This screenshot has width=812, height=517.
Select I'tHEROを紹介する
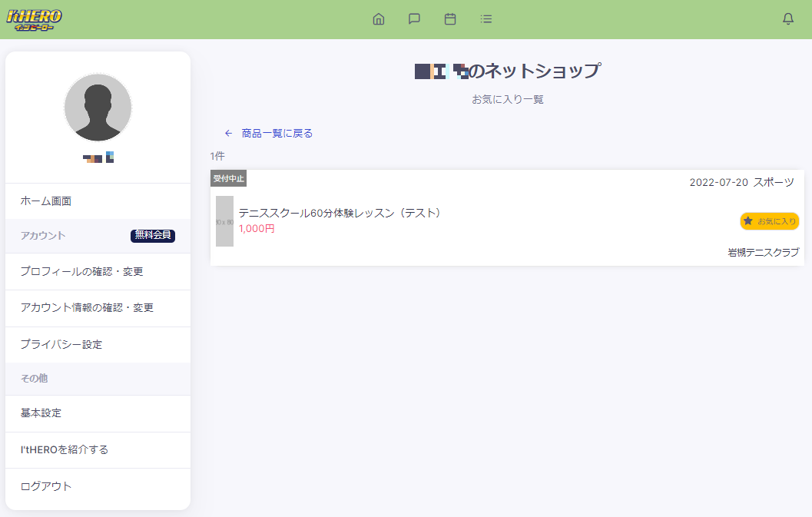pyautogui.click(x=98, y=449)
